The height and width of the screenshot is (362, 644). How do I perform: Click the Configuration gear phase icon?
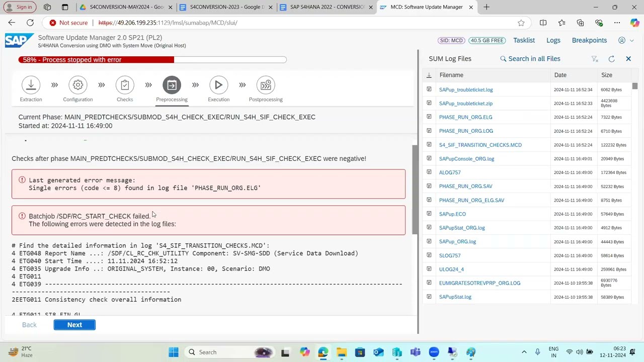(78, 85)
